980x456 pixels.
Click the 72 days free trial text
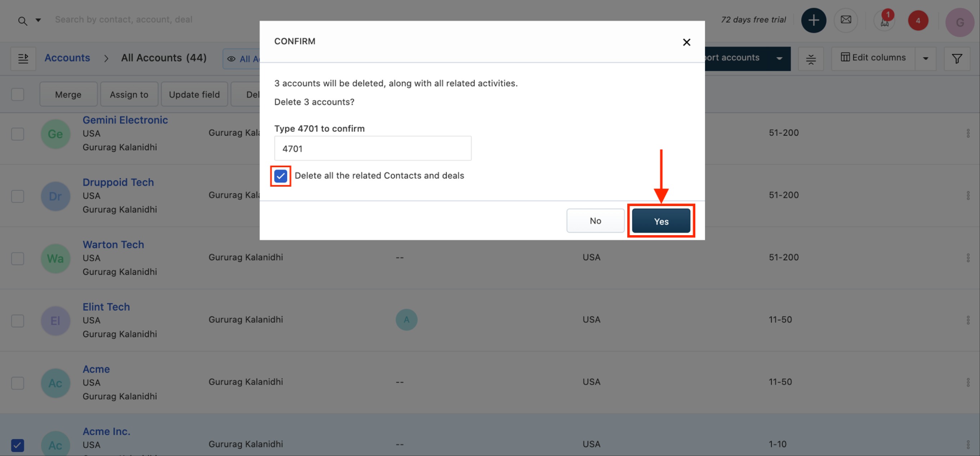tap(753, 20)
